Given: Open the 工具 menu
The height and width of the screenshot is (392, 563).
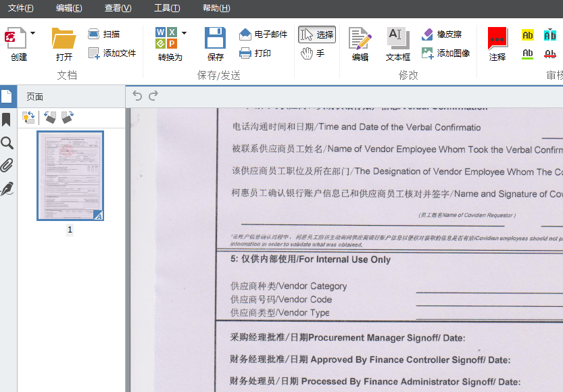Looking at the screenshot, I should (167, 8).
